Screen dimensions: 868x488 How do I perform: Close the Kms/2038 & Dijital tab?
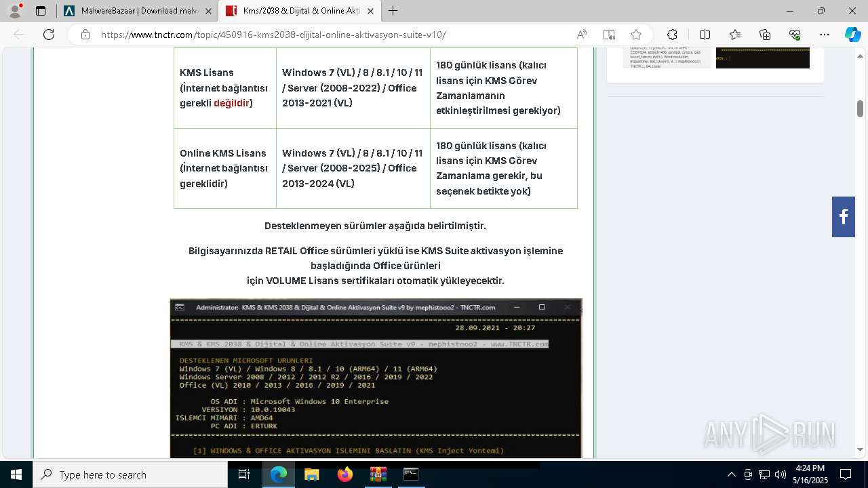370,11
